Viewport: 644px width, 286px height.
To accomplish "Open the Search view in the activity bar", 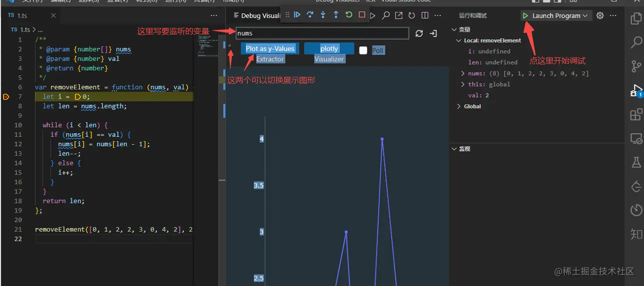I will 637,42.
